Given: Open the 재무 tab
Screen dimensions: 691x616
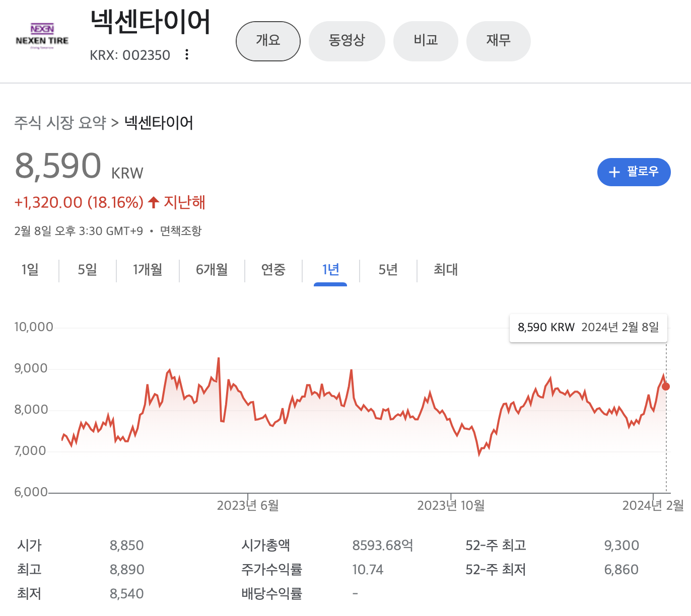Looking at the screenshot, I should 498,41.
